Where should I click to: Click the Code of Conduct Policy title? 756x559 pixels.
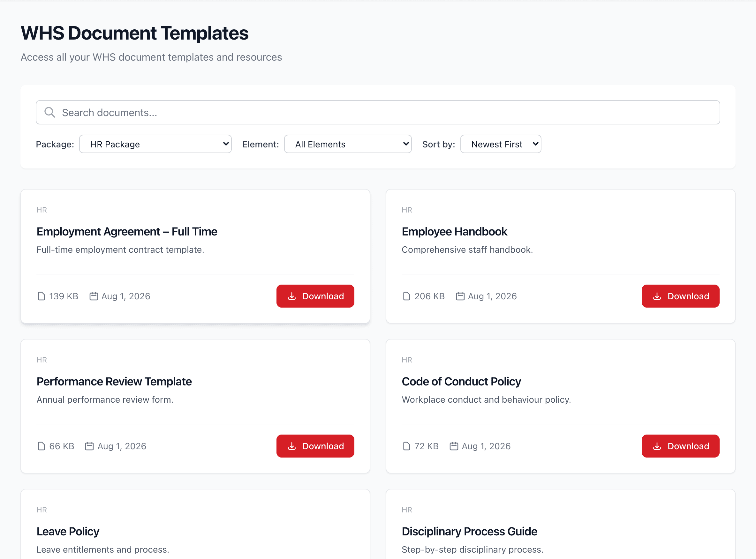(461, 381)
